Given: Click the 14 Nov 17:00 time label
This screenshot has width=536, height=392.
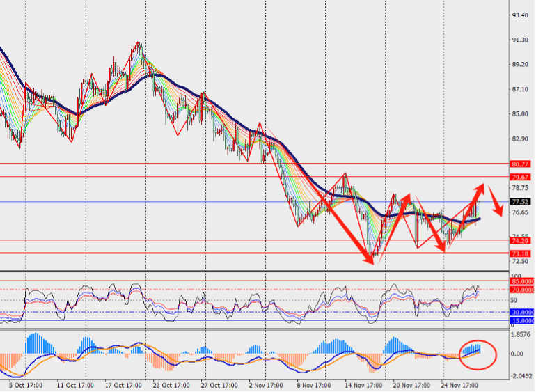Looking at the screenshot, I should 363,386.
